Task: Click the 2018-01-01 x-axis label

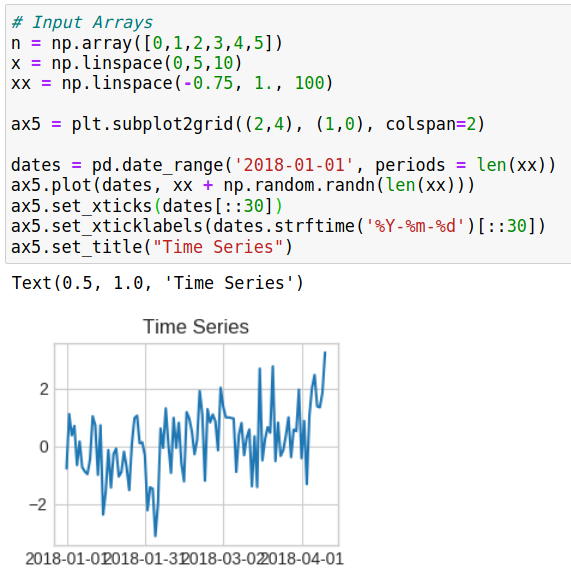Action: tap(67, 559)
